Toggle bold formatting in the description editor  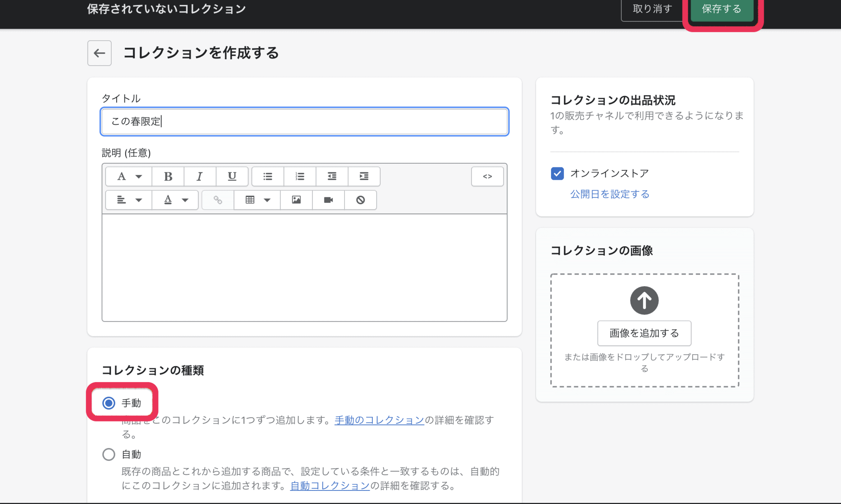[168, 176]
